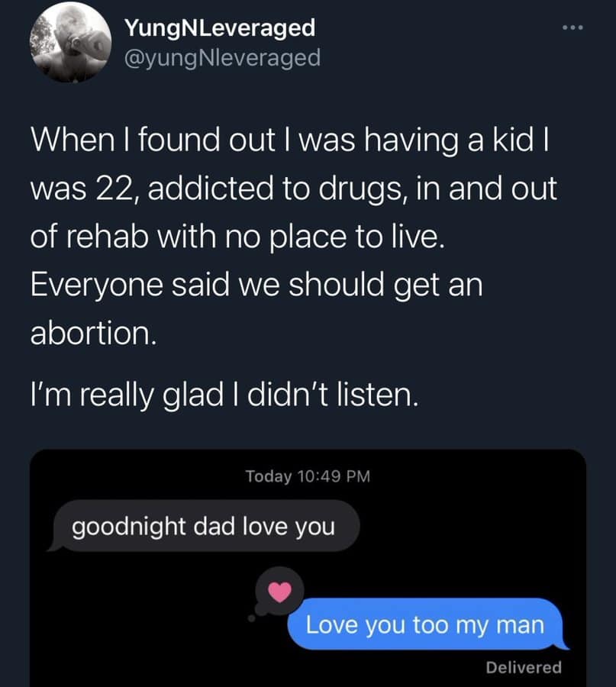Click the @yungNleveraged handle
Image resolution: width=616 pixels, height=687 pixels.
(x=222, y=57)
